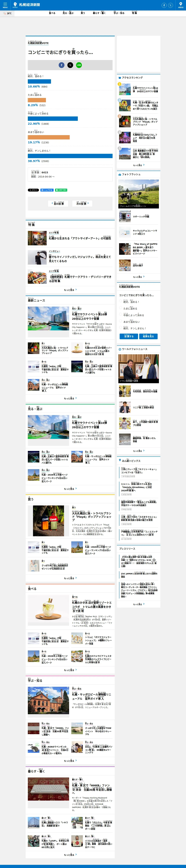The width and height of the screenshot is (186, 868).
Task: Click the globe icon beside ワールドフォトニュース
Action: pos(120,349)
